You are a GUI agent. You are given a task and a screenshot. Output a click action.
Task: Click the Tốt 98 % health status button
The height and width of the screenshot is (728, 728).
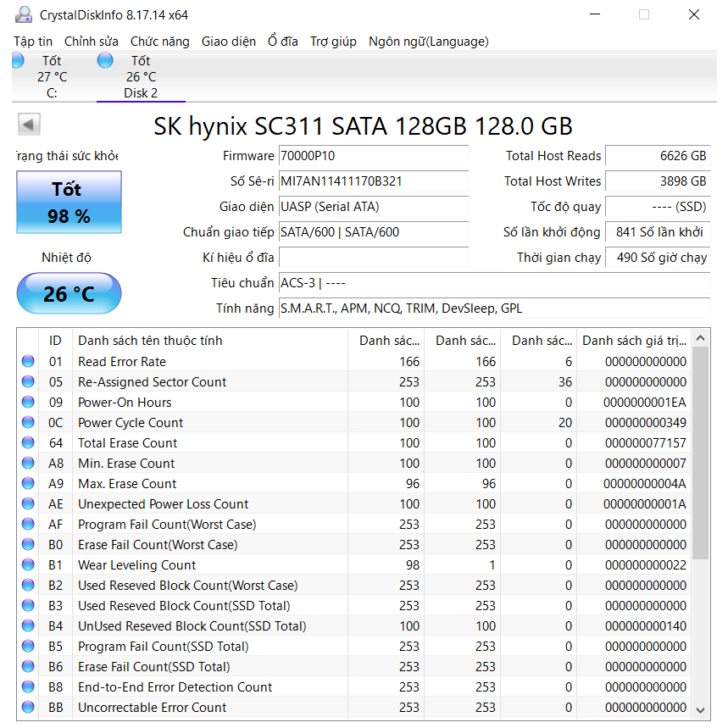tap(69, 202)
